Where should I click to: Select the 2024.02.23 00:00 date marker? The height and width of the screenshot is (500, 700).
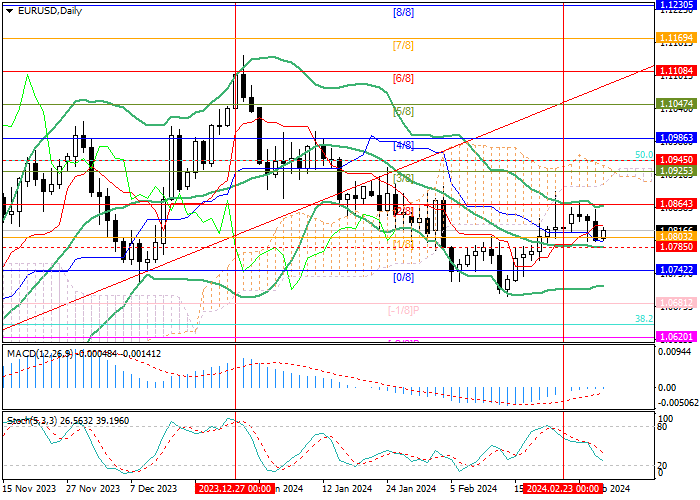(x=562, y=488)
